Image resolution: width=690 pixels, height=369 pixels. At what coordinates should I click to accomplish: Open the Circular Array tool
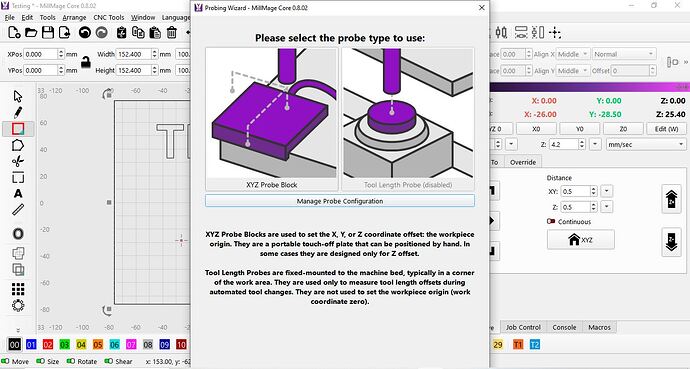click(x=18, y=305)
